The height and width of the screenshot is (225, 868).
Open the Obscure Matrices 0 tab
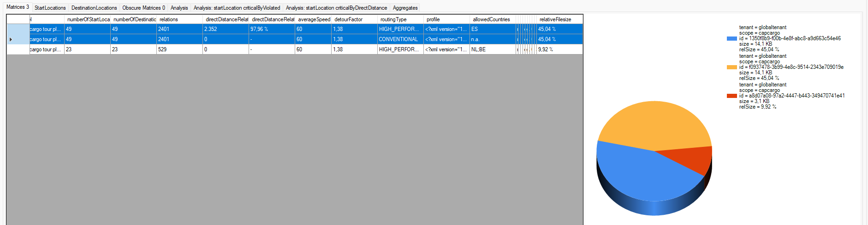143,8
